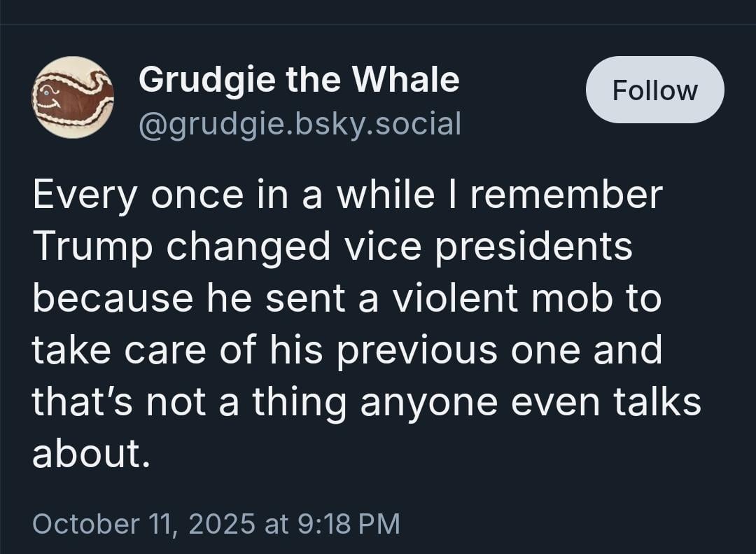The image size is (756, 554).
Task: Click the display name Grudgie the Whale
Action: [x=299, y=79]
